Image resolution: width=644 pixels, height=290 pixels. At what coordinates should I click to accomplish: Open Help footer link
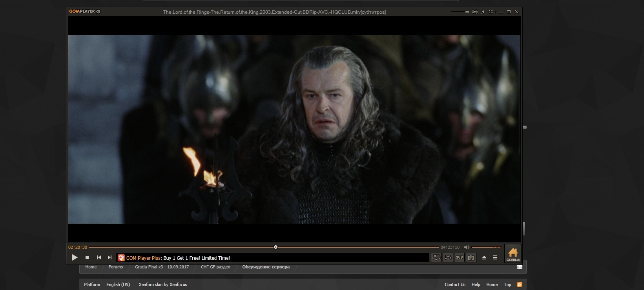coord(476,285)
